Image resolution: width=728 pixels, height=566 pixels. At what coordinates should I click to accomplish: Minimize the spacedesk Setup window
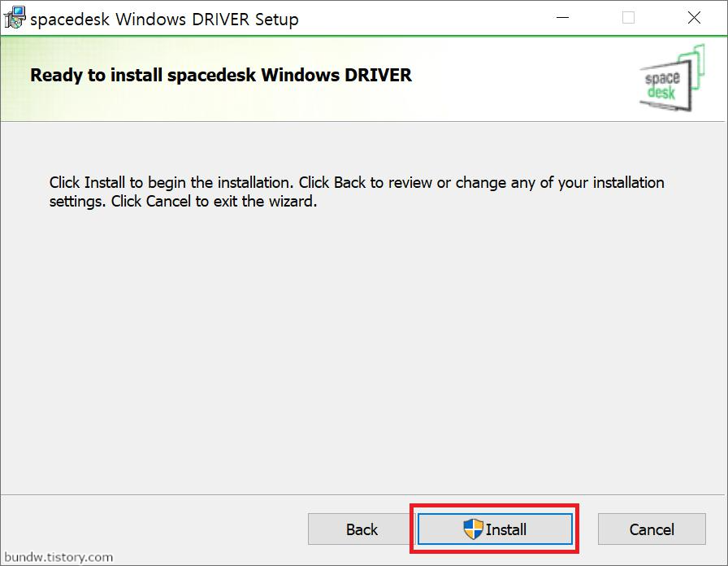click(x=563, y=18)
